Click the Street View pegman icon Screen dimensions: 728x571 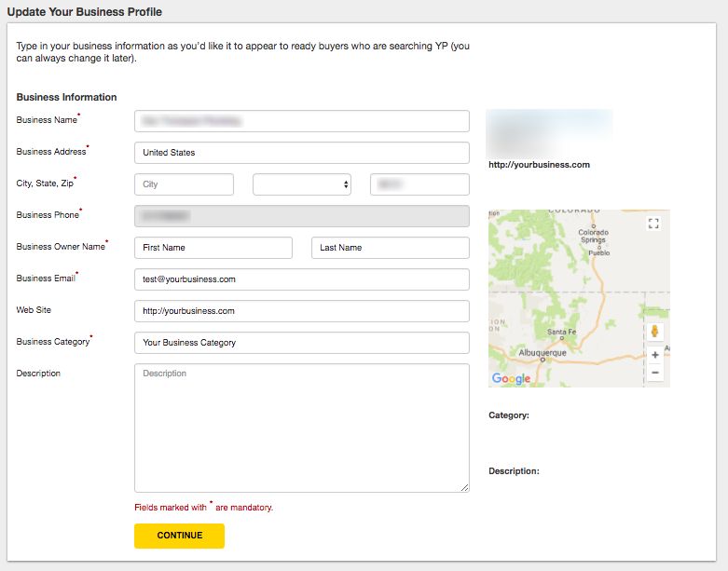(655, 333)
